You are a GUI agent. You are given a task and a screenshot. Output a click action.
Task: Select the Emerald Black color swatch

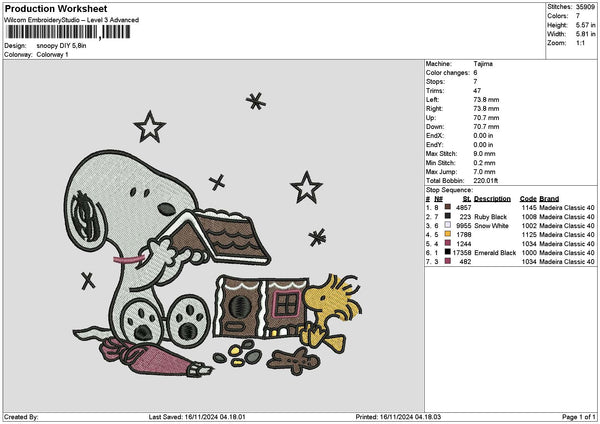pos(447,252)
